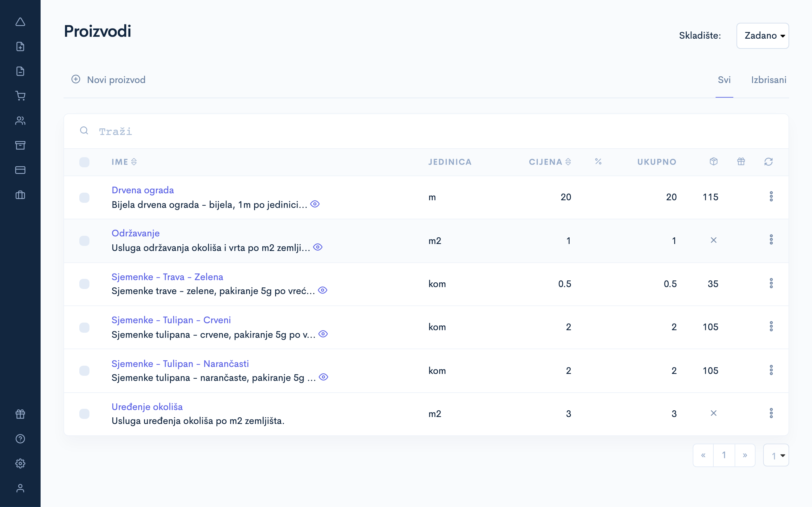Open the Uređenje okoliša product link
Image resolution: width=812 pixels, height=507 pixels.
pos(147,407)
